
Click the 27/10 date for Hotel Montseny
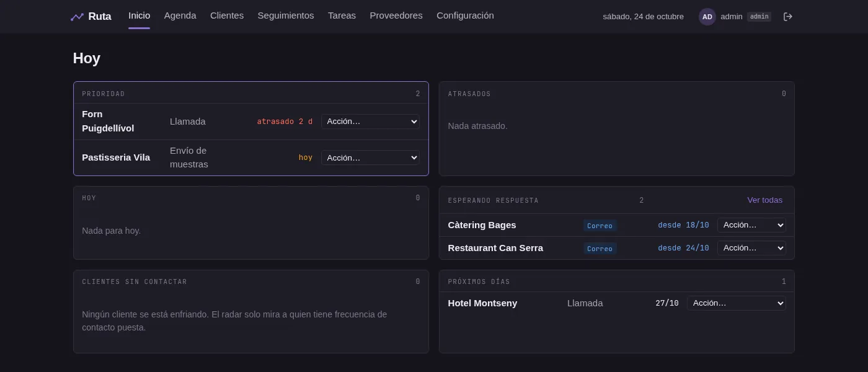667,303
